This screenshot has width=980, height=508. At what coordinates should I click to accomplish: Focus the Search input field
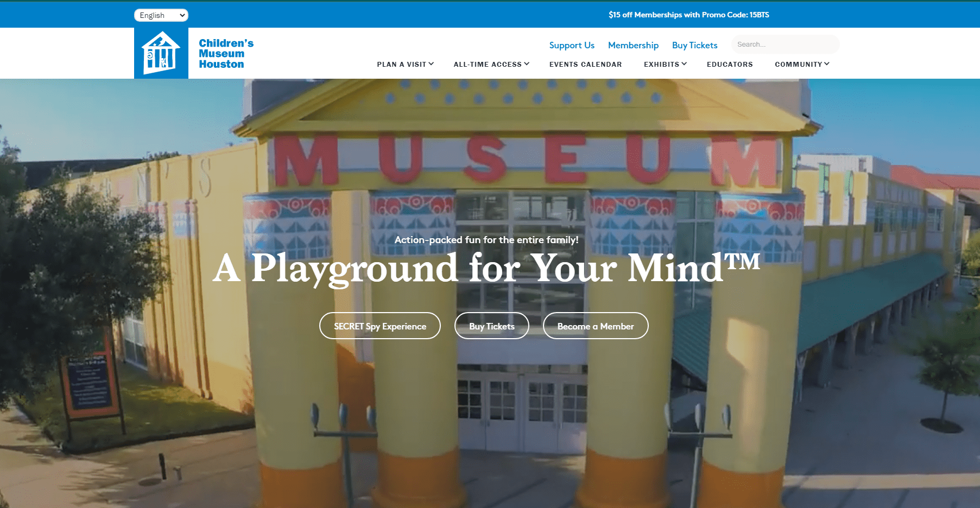785,45
